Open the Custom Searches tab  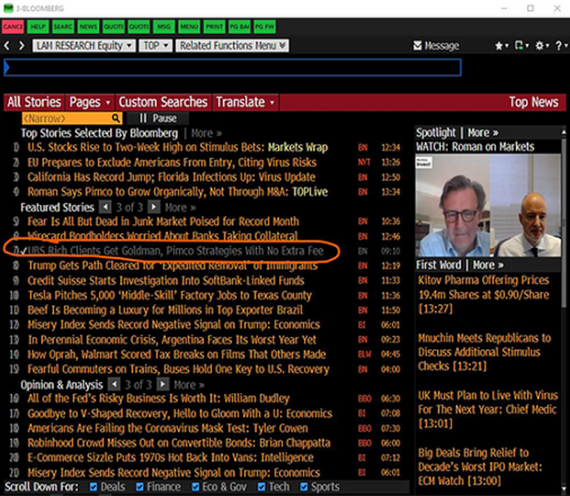click(163, 102)
